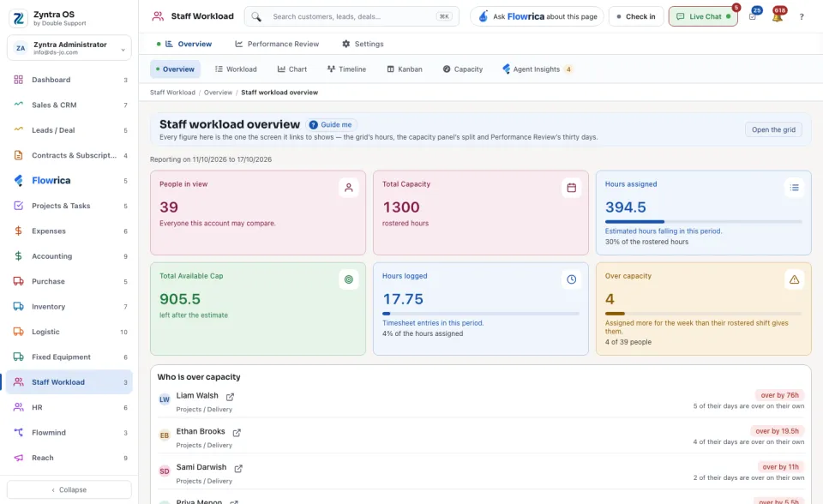Open the Expenses dollar icon

pos(18,231)
